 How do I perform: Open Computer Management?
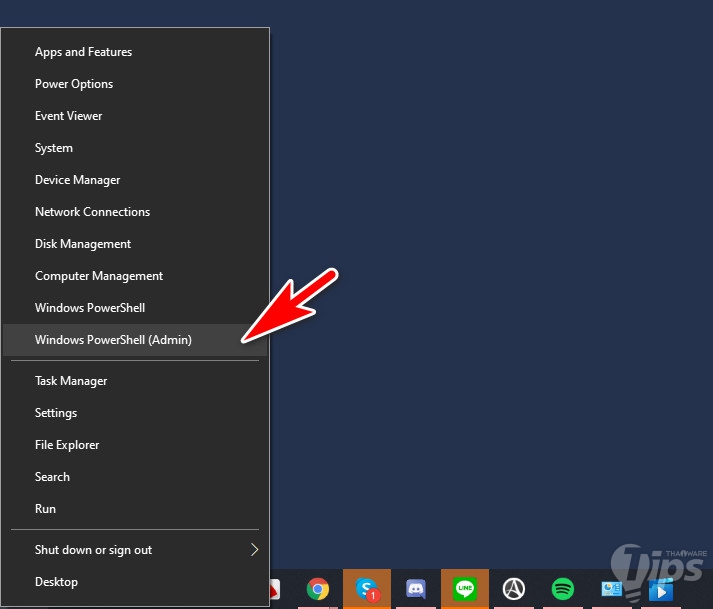[135, 276]
